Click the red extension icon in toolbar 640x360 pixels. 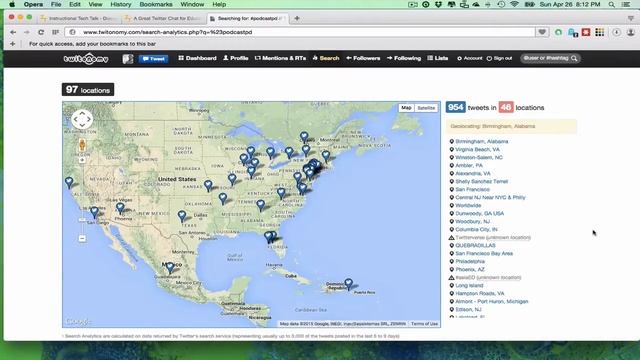point(586,32)
